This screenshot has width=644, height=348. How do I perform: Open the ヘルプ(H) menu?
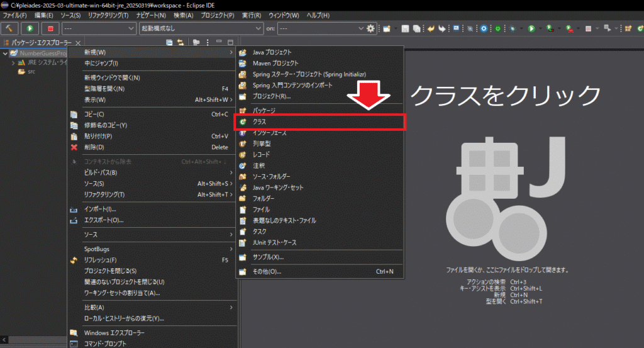coord(318,15)
